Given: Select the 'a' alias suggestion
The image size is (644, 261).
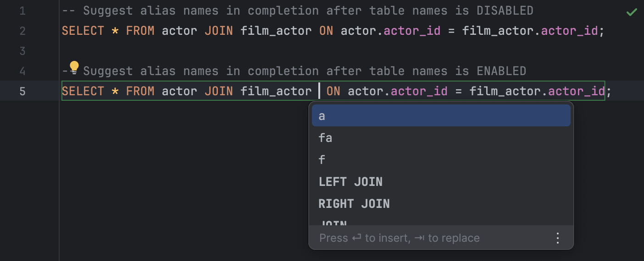Looking at the screenshot, I should click(322, 116).
